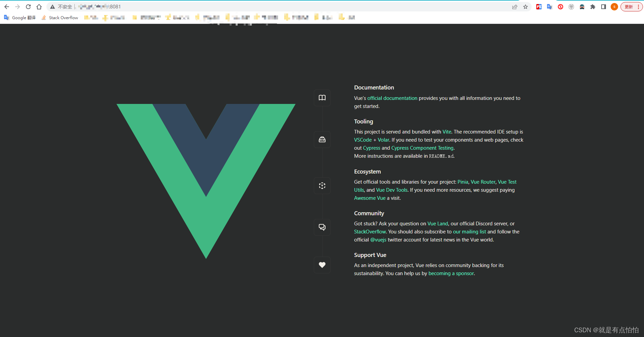The width and height of the screenshot is (644, 337).
Task: Open the Vue Router link
Action: click(483, 182)
